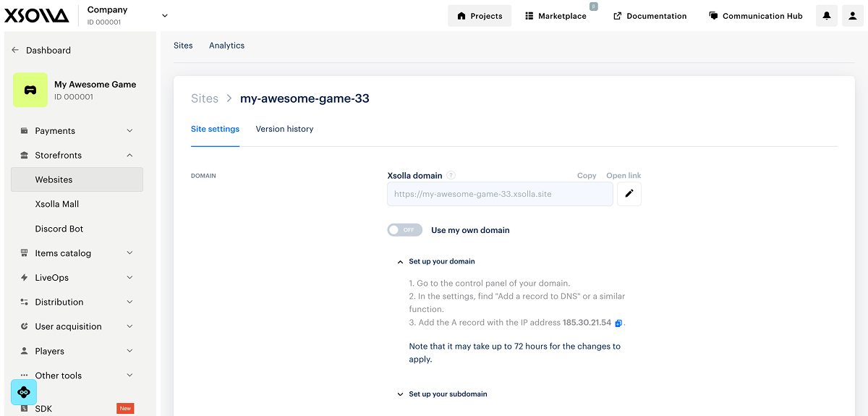Edit the Xsolla domain with pencil icon
This screenshot has width=868, height=416.
tap(629, 194)
